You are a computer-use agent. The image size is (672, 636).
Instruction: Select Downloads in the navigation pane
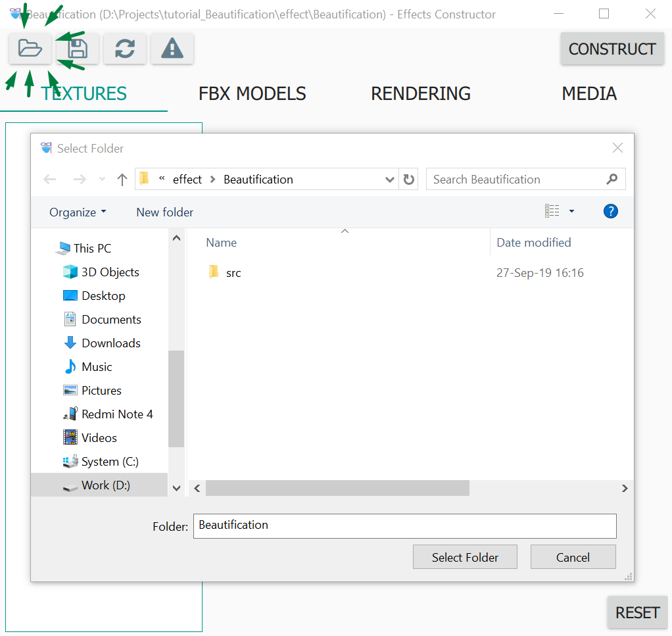pos(110,343)
